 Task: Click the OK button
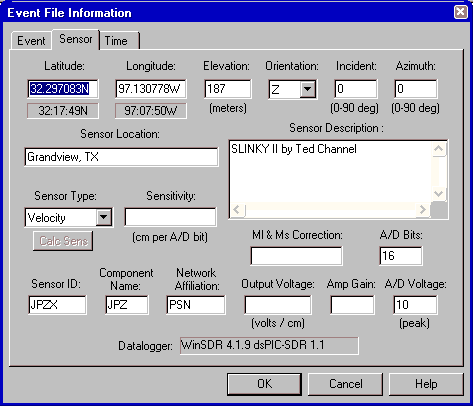[x=264, y=384]
